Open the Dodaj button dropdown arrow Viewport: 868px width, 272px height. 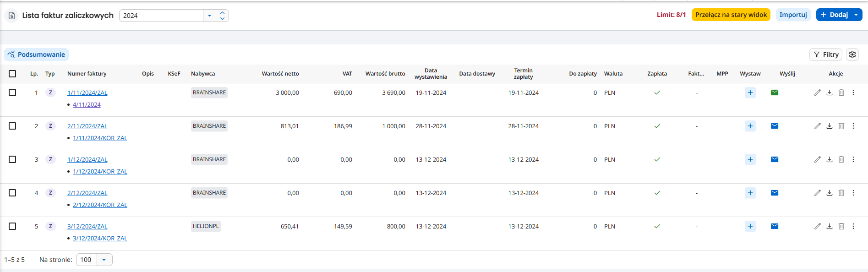856,15
